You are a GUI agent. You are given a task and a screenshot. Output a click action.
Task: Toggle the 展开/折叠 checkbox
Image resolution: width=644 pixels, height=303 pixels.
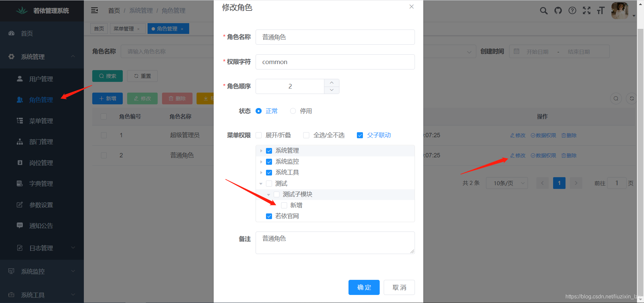pyautogui.click(x=259, y=135)
